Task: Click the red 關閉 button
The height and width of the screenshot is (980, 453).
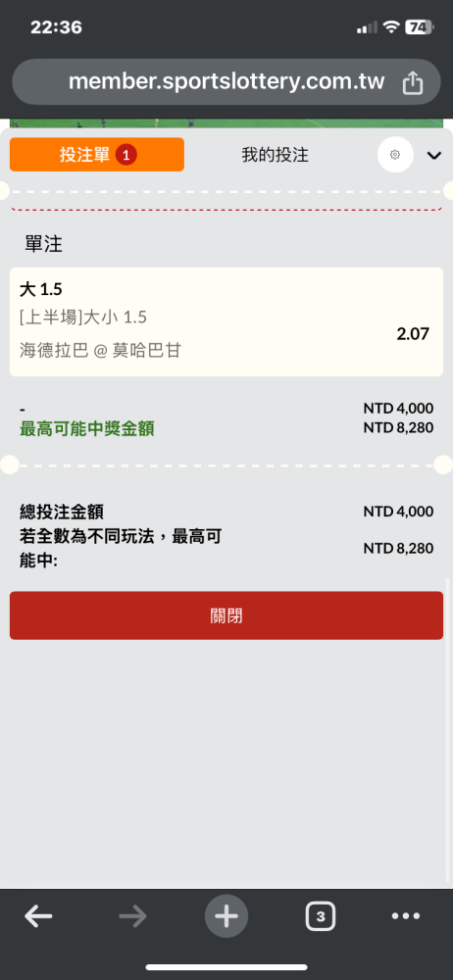Action: (x=226, y=615)
